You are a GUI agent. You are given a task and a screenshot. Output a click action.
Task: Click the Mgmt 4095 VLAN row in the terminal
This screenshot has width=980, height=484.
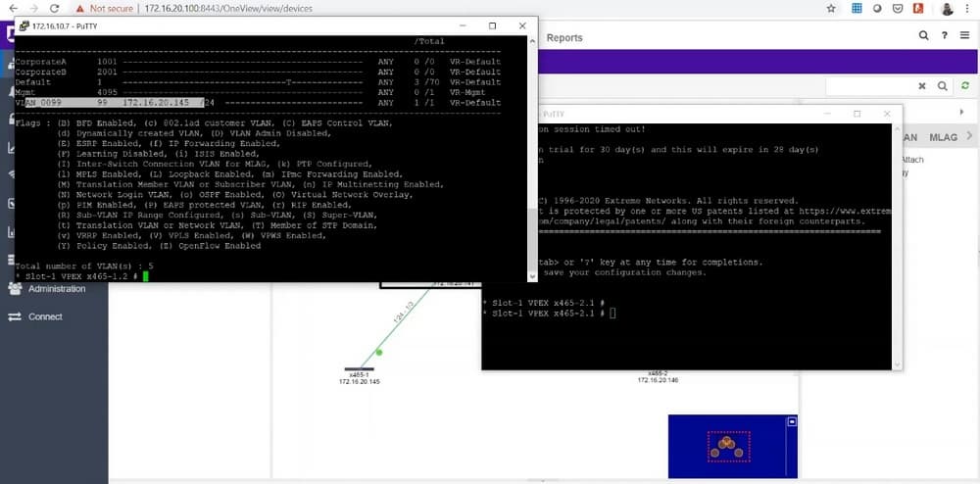(x=258, y=92)
